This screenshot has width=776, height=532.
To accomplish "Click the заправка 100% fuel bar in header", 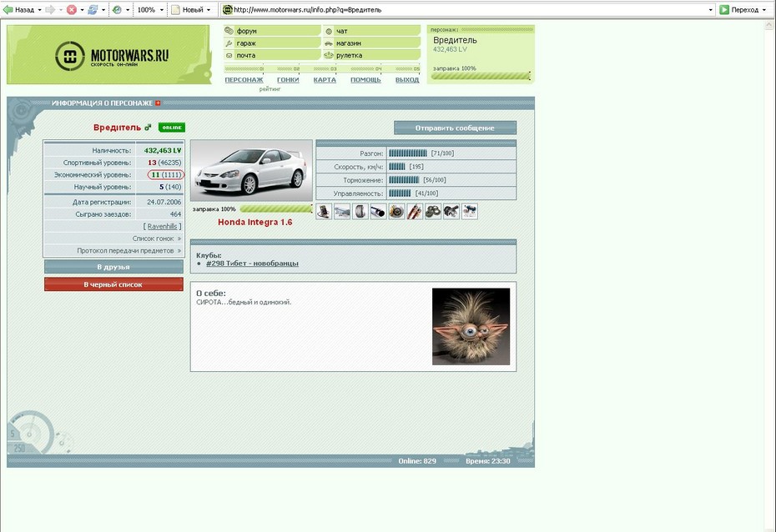I will point(481,76).
